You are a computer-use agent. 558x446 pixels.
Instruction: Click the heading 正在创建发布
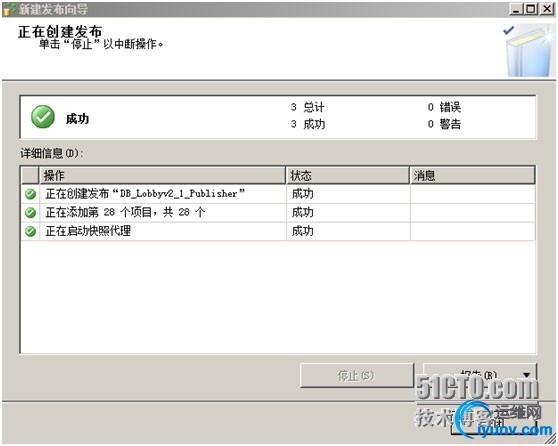point(60,31)
